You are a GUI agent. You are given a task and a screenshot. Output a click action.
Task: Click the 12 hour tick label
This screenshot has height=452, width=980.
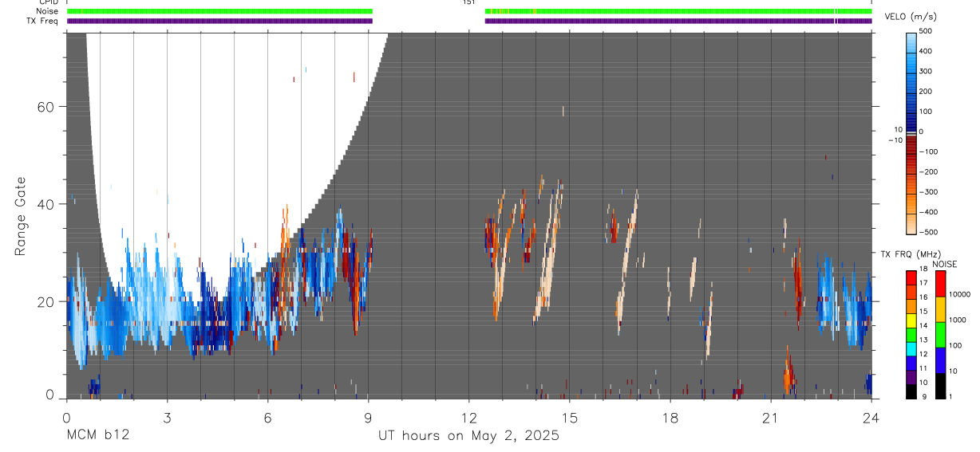coord(468,417)
